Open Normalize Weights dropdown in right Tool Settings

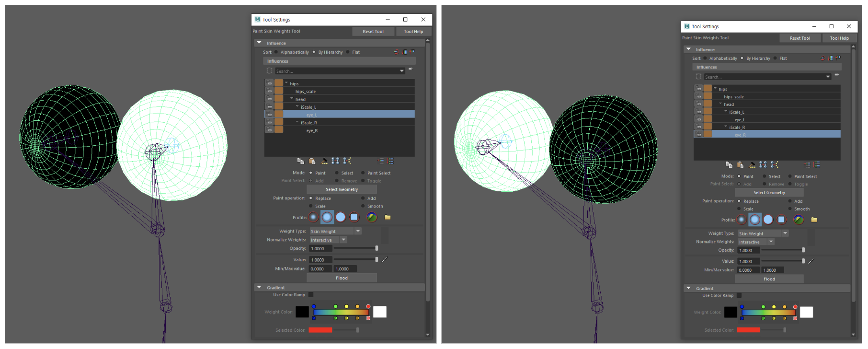(x=756, y=242)
